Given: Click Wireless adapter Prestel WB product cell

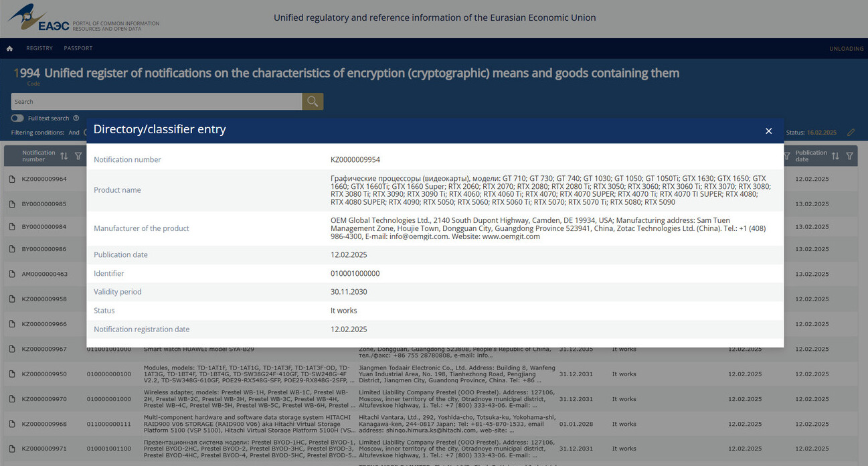Looking at the screenshot, I should (249, 399).
